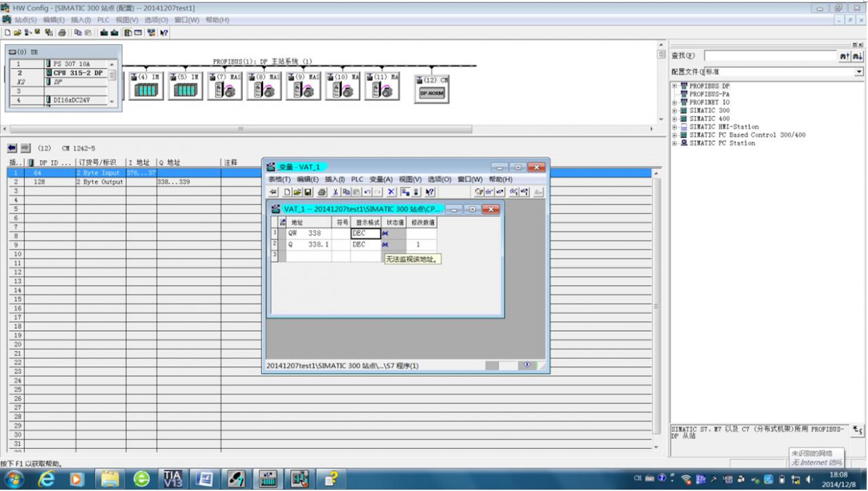Select the DP-NORM slave (12) CM
This screenshot has width=868, height=491.
coord(432,89)
